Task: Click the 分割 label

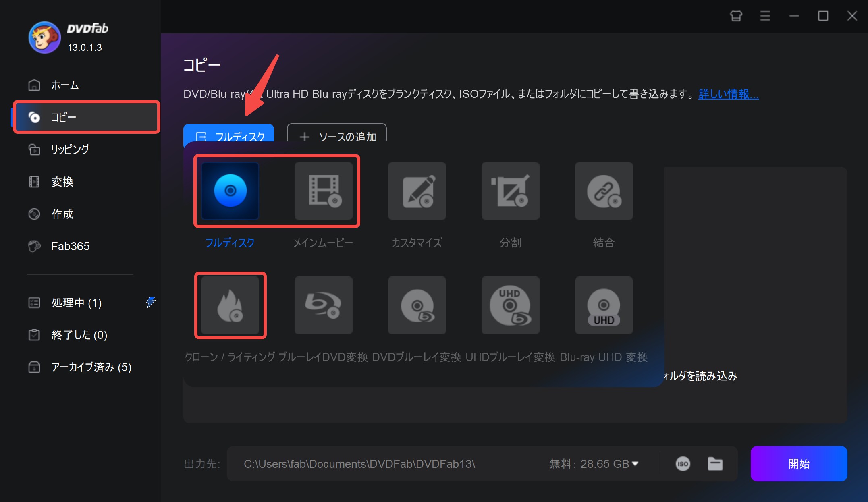Action: pyautogui.click(x=511, y=243)
